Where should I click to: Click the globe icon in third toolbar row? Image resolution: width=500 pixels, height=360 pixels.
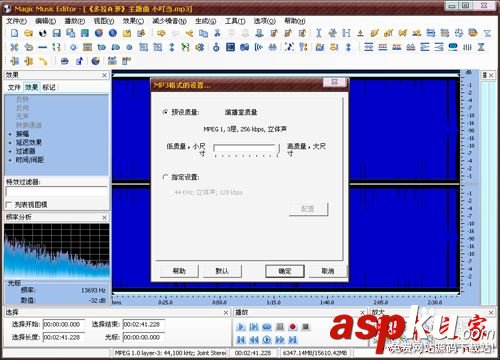(96, 61)
